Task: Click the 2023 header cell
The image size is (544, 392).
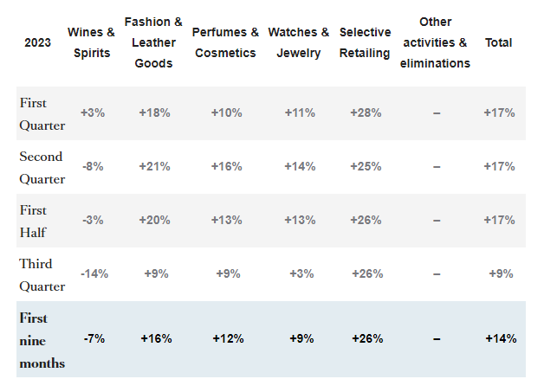Action: (x=37, y=42)
